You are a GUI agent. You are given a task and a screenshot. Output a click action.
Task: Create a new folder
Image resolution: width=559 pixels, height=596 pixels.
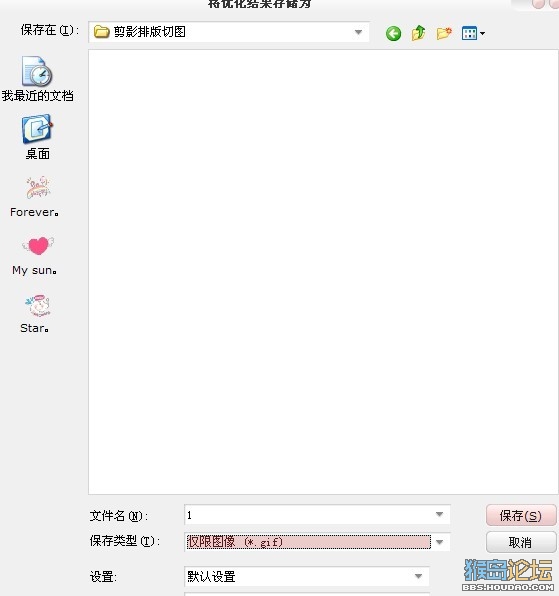(444, 33)
